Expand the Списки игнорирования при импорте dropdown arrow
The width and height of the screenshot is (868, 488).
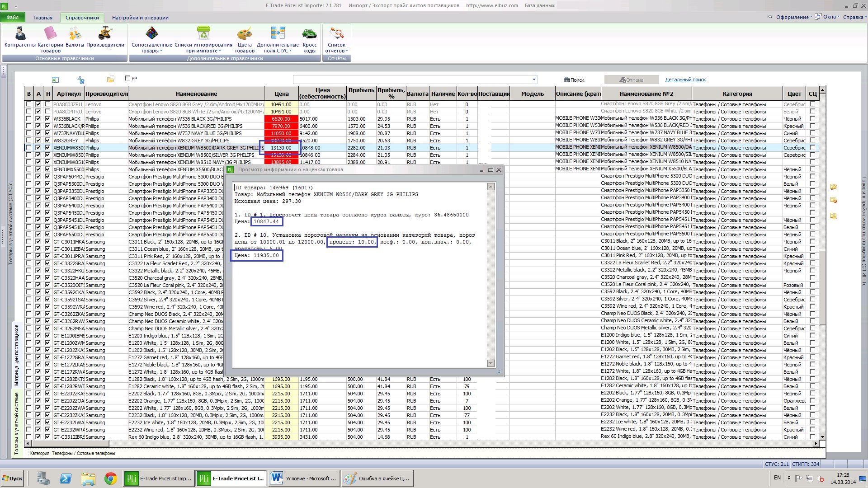pyautogui.click(x=220, y=51)
